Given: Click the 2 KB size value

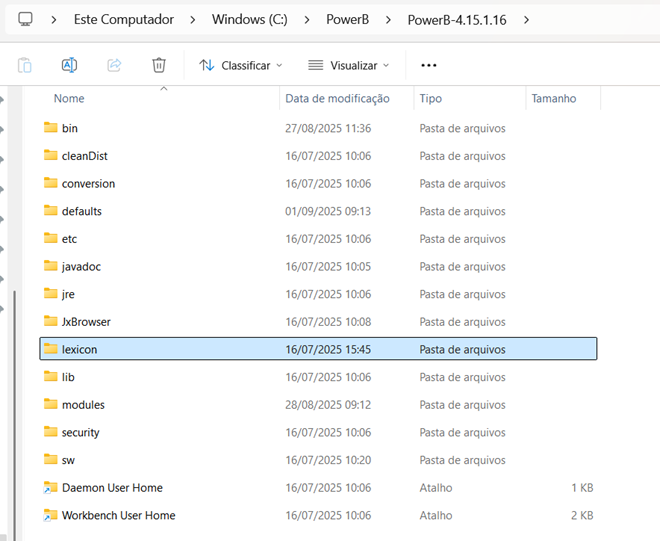Looking at the screenshot, I should coord(582,515).
